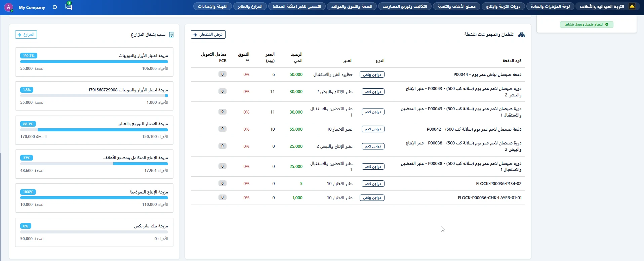Click the yellow app logo icon
This screenshot has height=261, width=644.
632,6
